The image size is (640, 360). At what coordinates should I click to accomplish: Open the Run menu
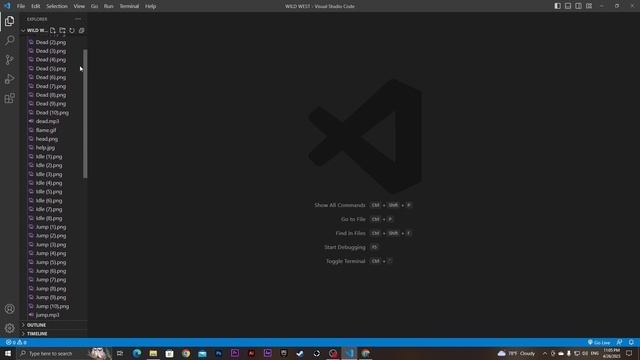[108, 6]
